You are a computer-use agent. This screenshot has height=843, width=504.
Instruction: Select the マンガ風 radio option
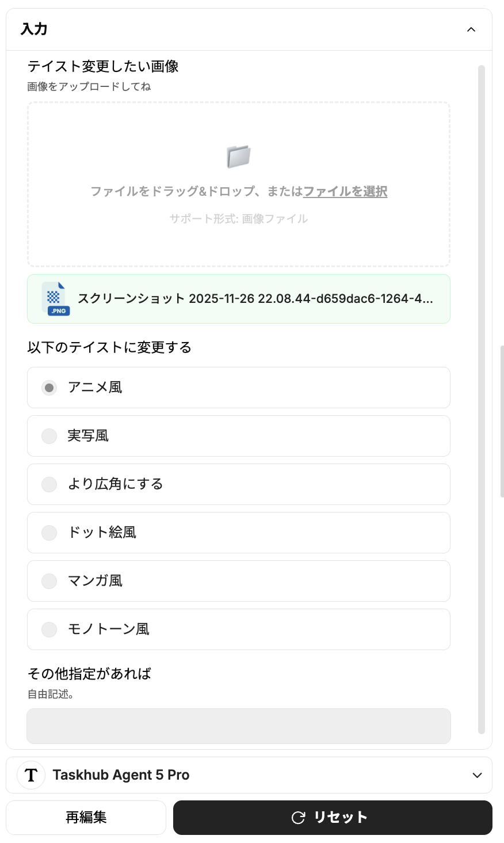point(49,581)
